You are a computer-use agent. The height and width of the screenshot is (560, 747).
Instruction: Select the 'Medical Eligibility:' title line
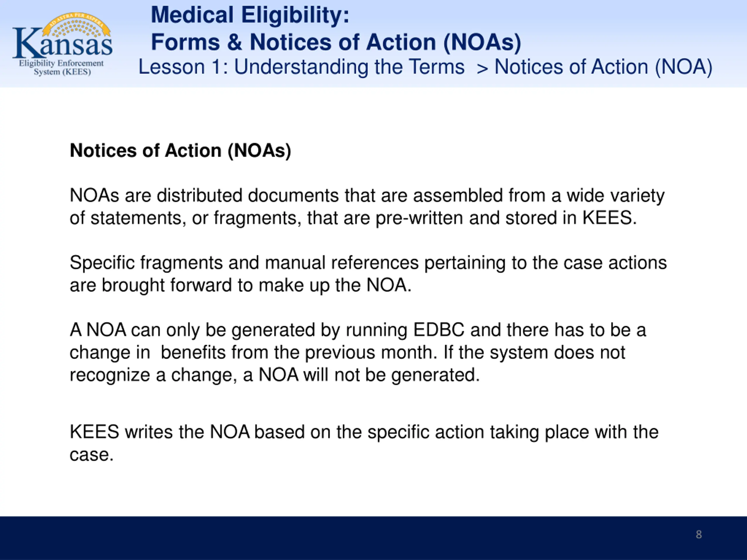[250, 15]
